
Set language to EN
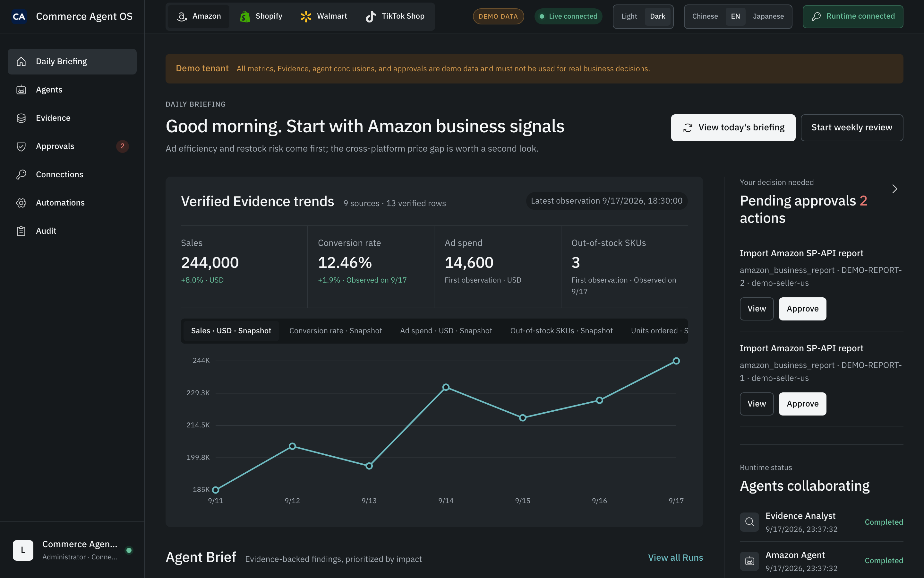tap(735, 16)
